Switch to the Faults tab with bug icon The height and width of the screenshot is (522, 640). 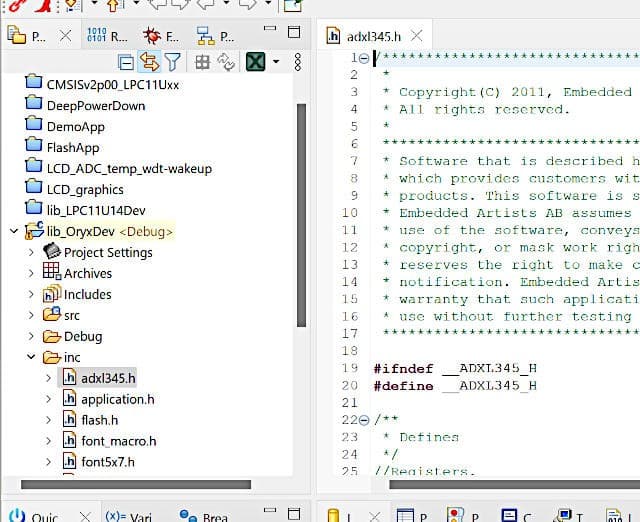coord(158,36)
